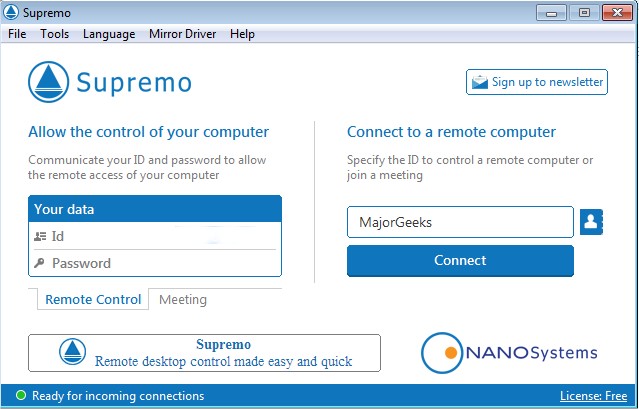Expand the Language menu
This screenshot has width=639, height=409.
pos(109,34)
